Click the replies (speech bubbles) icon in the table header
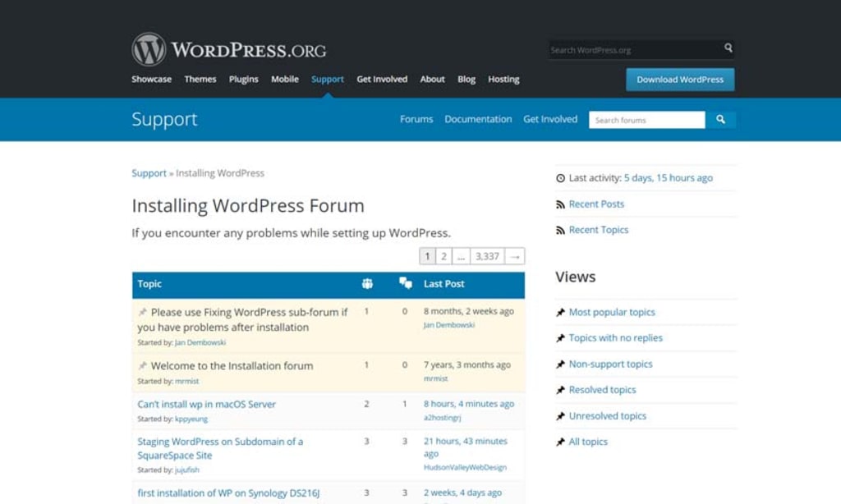 coord(406,284)
